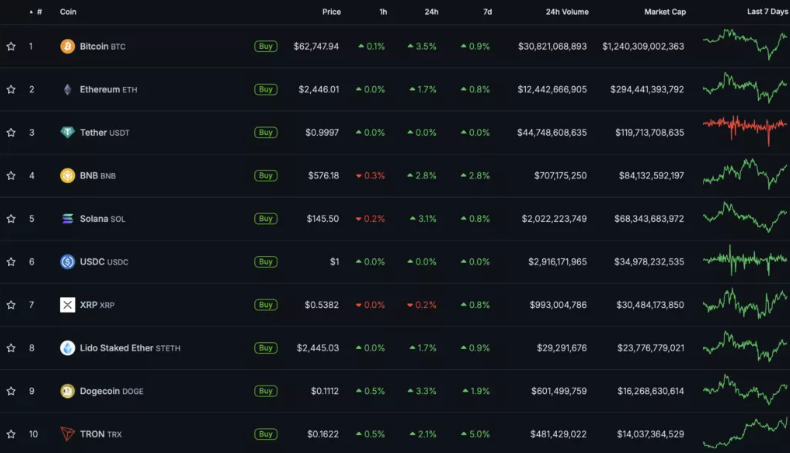Click Buy button for USDC
The image size is (790, 453).
point(266,262)
